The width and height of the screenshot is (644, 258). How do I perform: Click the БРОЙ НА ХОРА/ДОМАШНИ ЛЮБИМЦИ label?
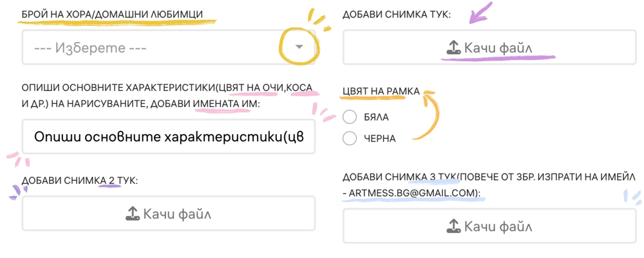(118, 15)
